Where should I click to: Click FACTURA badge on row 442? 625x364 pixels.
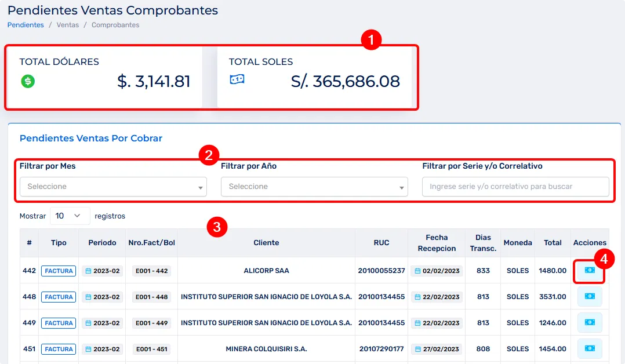pos(59,271)
